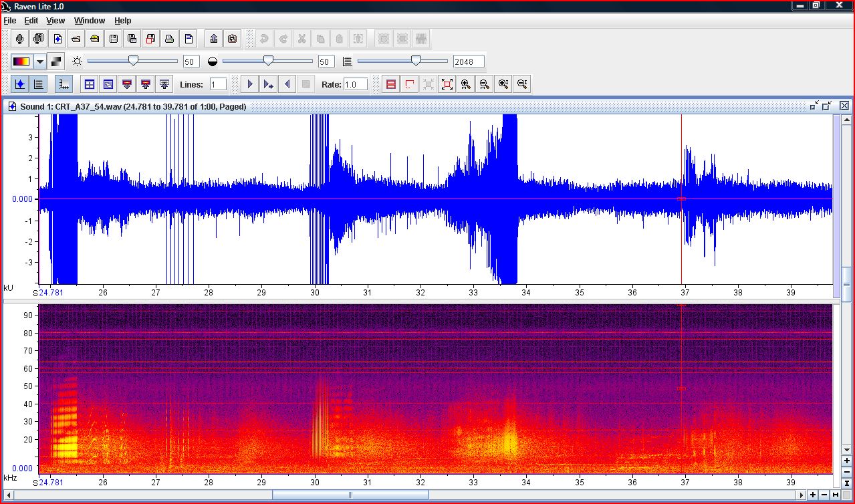Click the play button in playback toolbar
Viewport: 855px width, 504px height.
point(250,84)
